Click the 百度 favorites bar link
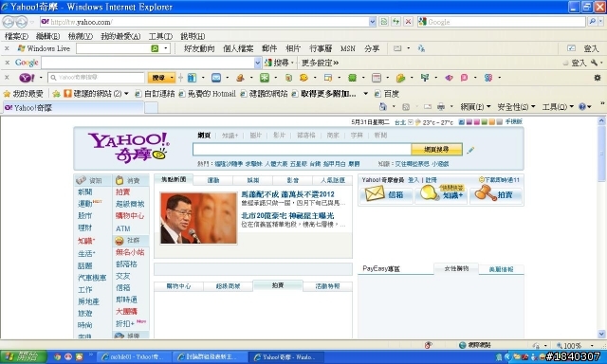 (387, 94)
